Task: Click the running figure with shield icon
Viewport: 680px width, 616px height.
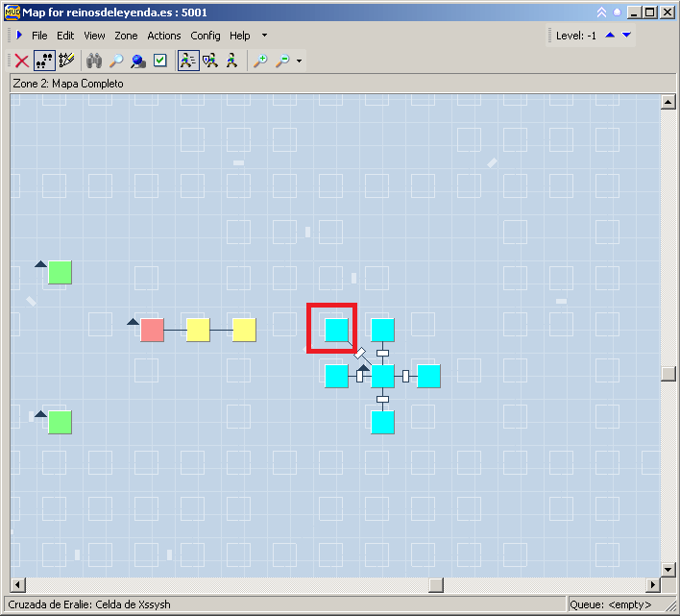Action: click(210, 61)
